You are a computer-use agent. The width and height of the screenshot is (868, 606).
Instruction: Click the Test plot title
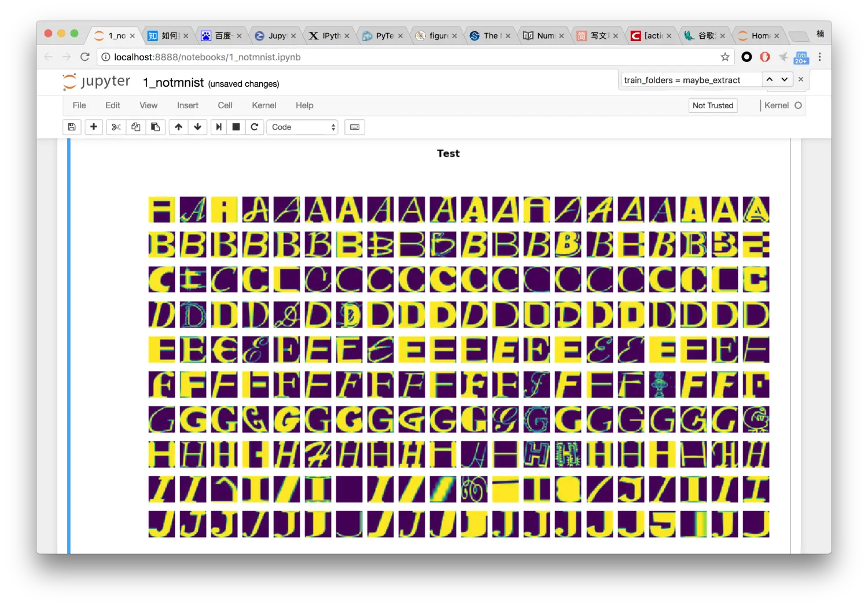[448, 153]
